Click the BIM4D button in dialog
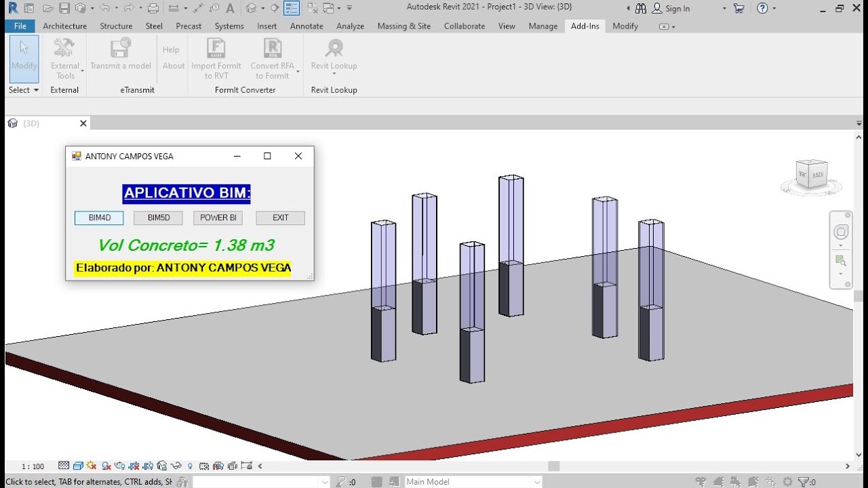 [99, 218]
